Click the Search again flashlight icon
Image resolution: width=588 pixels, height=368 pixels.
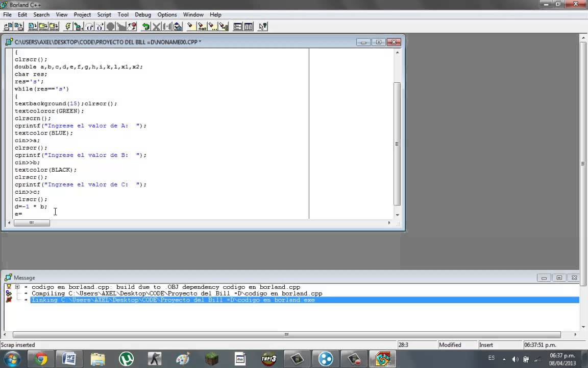213,26
